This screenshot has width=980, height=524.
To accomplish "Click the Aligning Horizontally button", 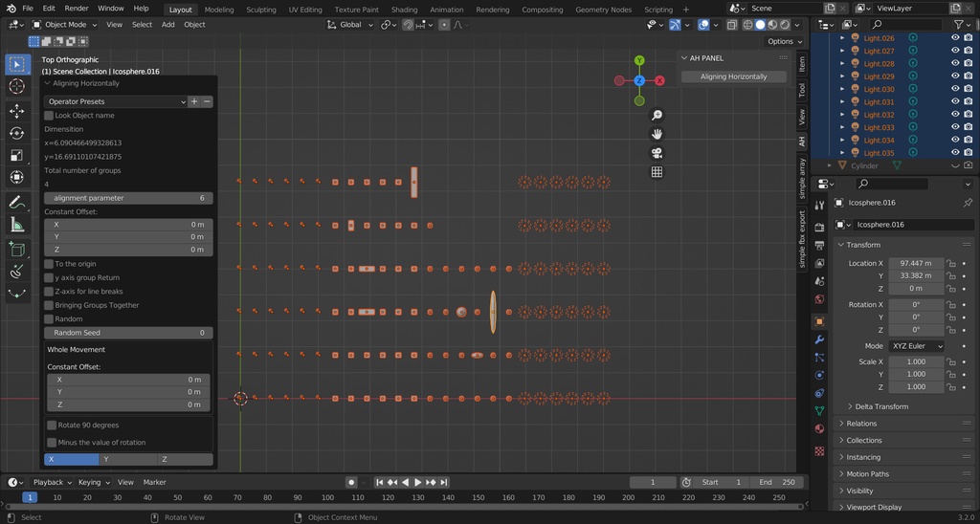I will point(733,76).
